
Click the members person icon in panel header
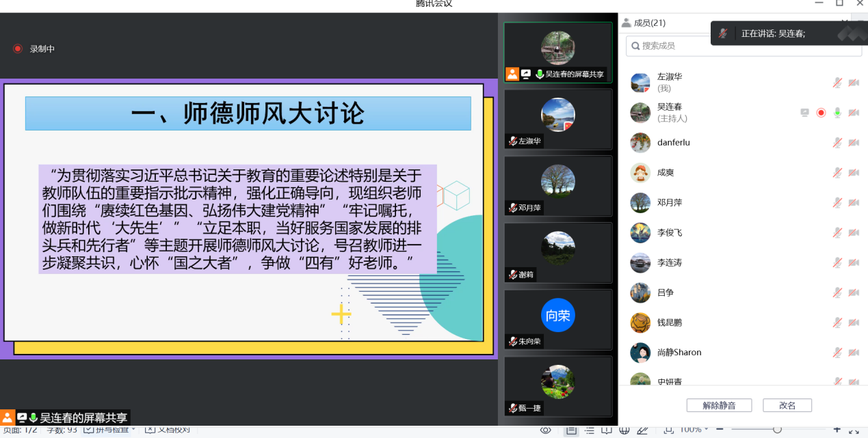click(626, 23)
